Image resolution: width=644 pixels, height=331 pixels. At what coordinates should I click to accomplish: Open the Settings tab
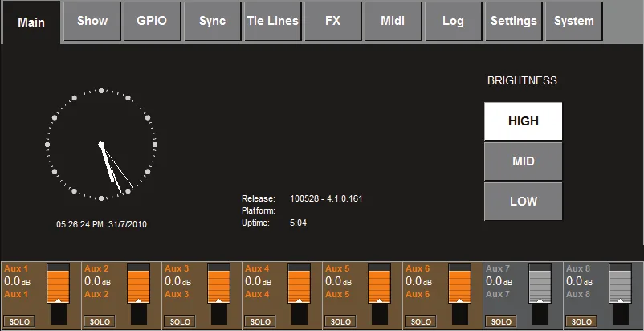pos(513,21)
